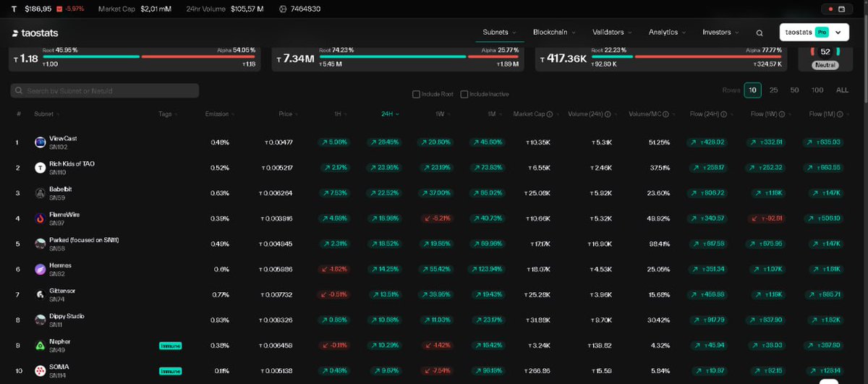The height and width of the screenshot is (384, 868).
Task: Open the ViewCast subnet logo
Action: tap(41, 142)
